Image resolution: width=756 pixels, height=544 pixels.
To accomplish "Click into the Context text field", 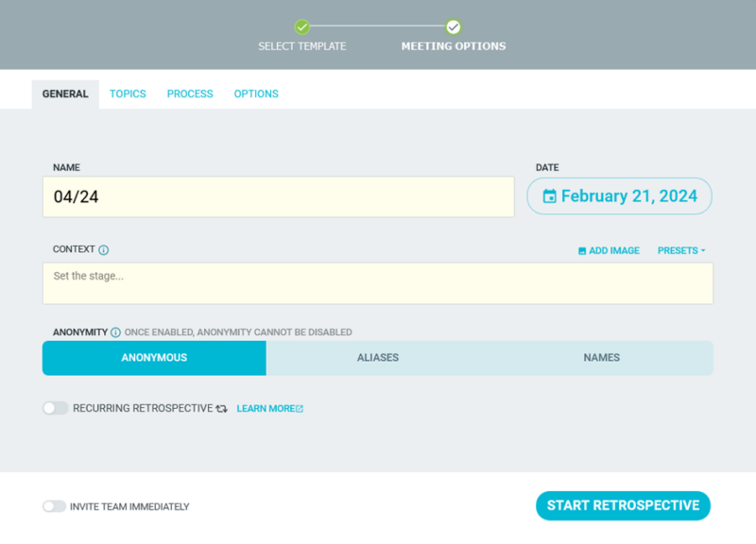I will (x=377, y=283).
